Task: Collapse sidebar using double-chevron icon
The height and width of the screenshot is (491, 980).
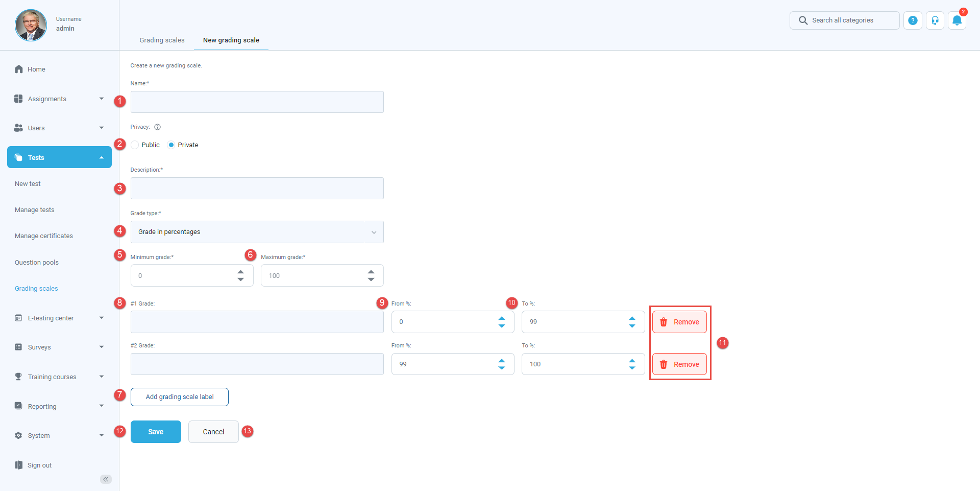Action: tap(106, 479)
